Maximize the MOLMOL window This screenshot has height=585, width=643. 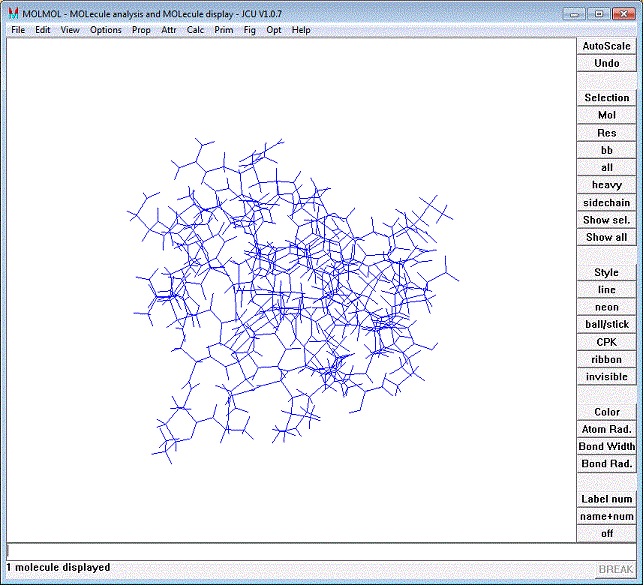598,14
